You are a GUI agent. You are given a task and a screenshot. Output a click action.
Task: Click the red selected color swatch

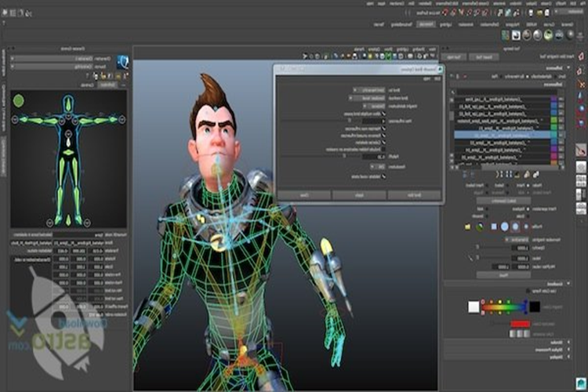520,324
